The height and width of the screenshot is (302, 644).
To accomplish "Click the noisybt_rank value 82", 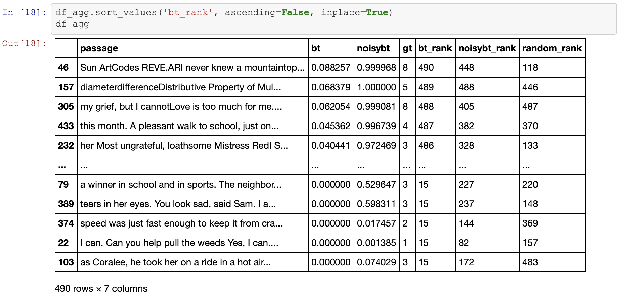I will pos(464,243).
